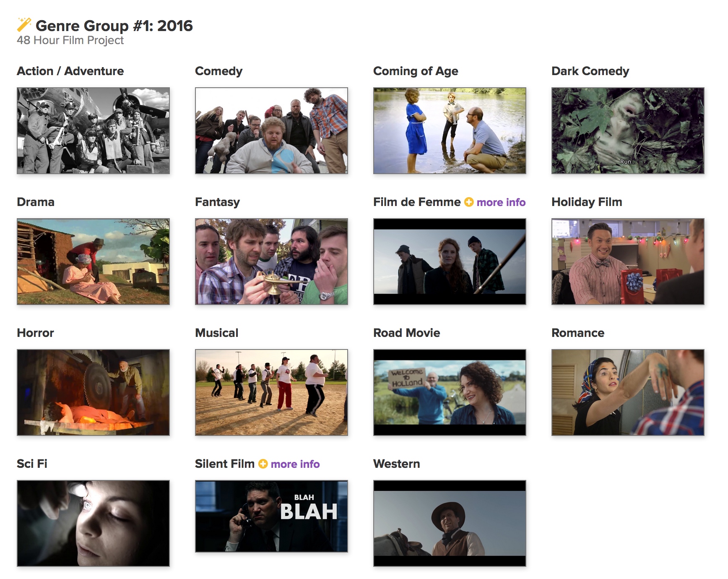The width and height of the screenshot is (728, 579).
Task: Click the plus icon next to Film de Femme
Action: click(x=469, y=202)
